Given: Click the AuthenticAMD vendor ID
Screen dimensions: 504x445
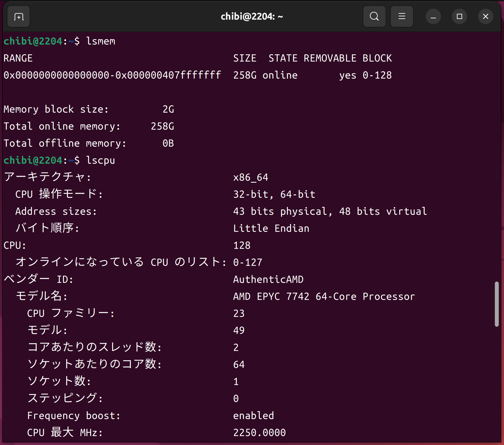Looking at the screenshot, I should tap(268, 279).
